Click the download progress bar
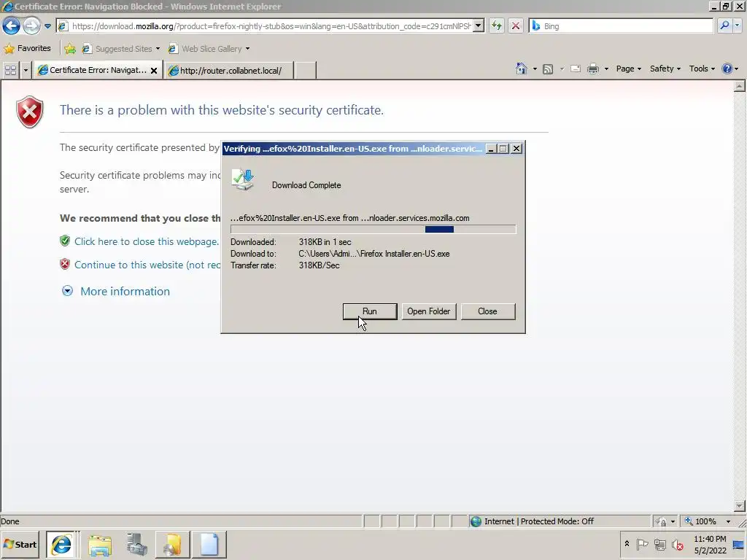Image resolution: width=747 pixels, height=560 pixels. [x=373, y=230]
